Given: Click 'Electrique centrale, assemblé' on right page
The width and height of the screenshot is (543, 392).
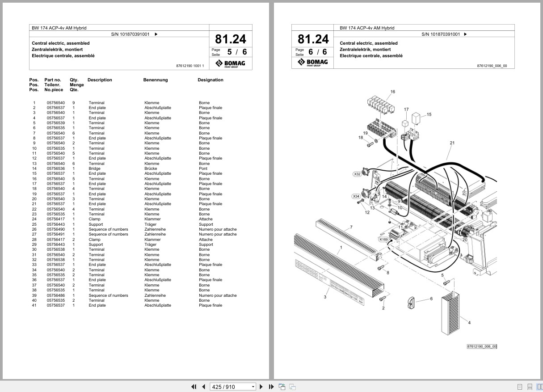Looking at the screenshot, I should pyautogui.click(x=371, y=56).
